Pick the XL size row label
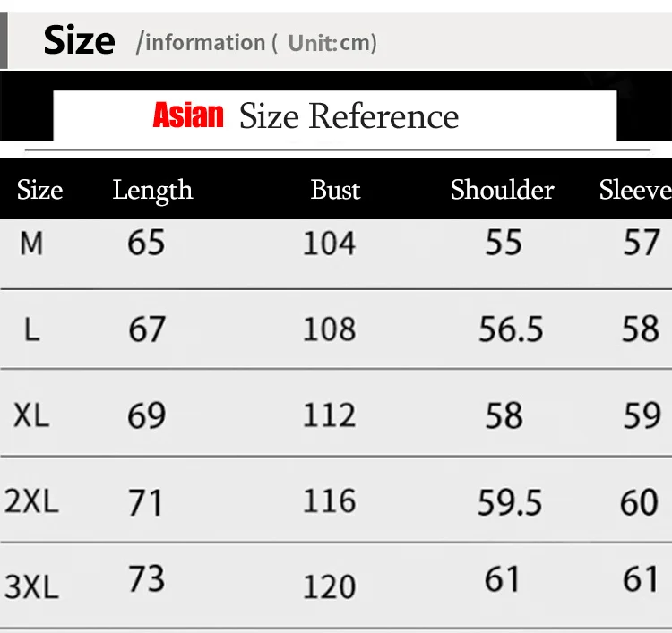This screenshot has width=672, height=633. point(31,415)
